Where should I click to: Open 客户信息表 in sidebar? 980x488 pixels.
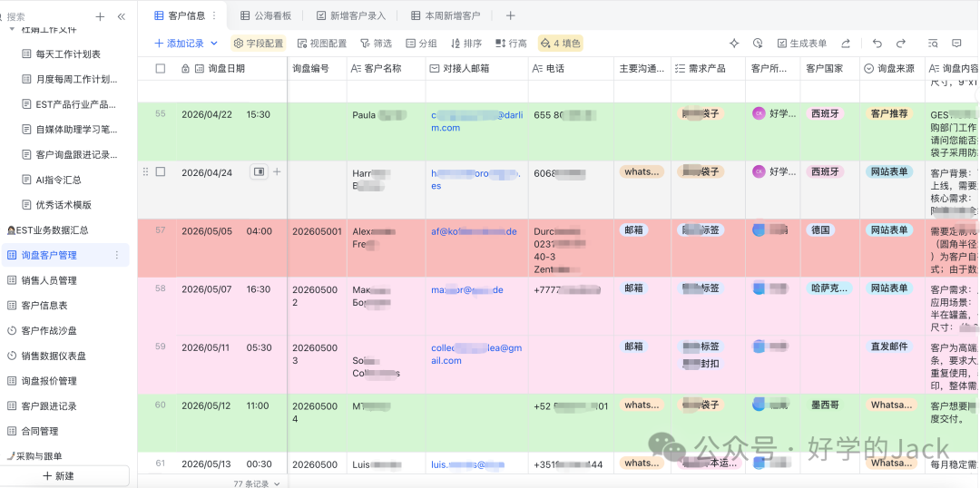[37, 305]
